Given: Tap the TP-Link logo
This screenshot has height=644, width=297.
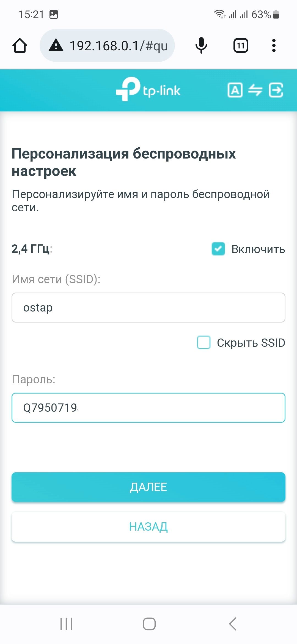Looking at the screenshot, I should [x=148, y=89].
